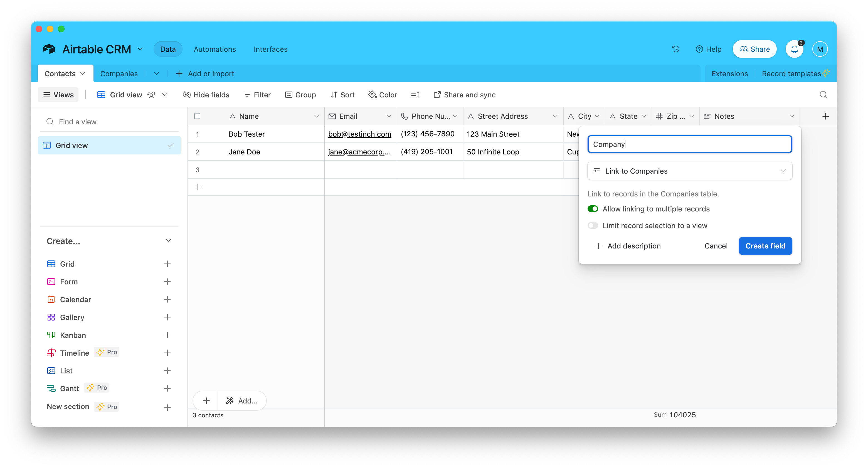This screenshot has height=468, width=868.
Task: Check the select-all checkbox in header
Action: pyautogui.click(x=198, y=116)
